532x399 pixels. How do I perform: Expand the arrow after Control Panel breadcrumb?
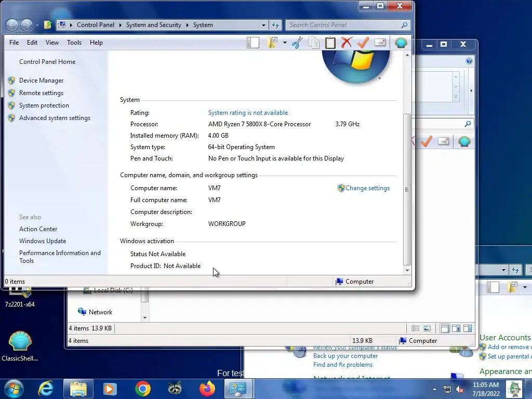(x=120, y=25)
